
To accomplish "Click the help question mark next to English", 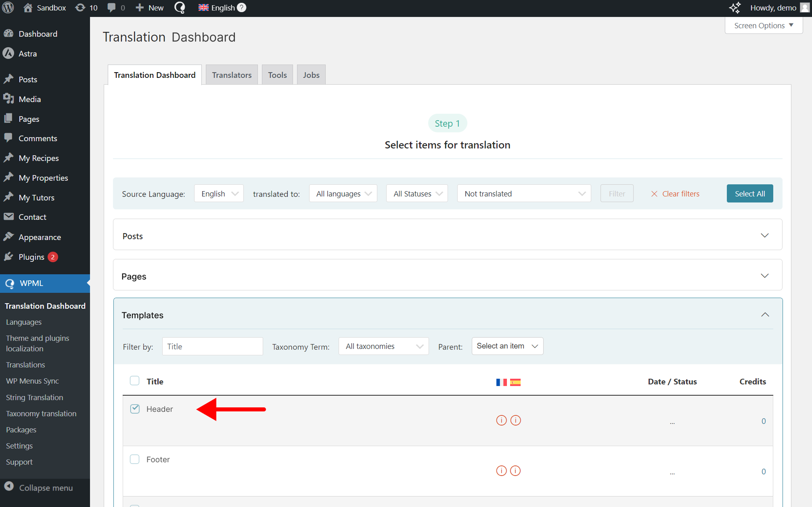I will [x=241, y=8].
